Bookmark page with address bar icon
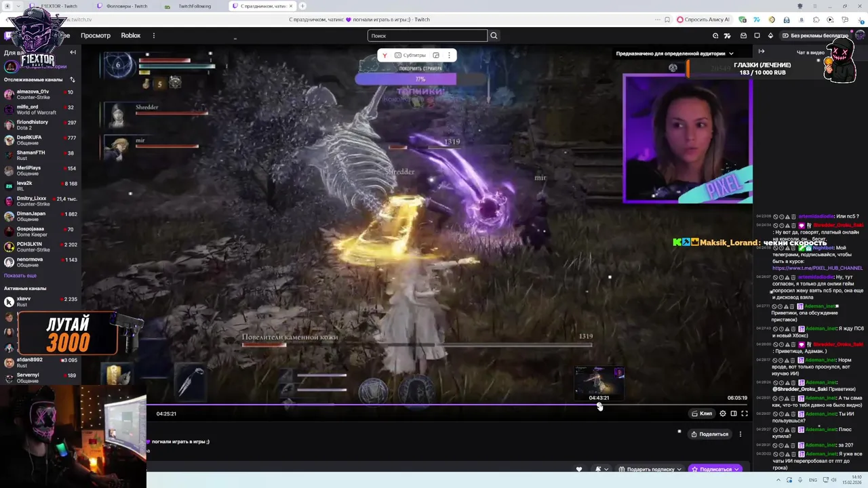Screen dimensions: 868x488 667,20
